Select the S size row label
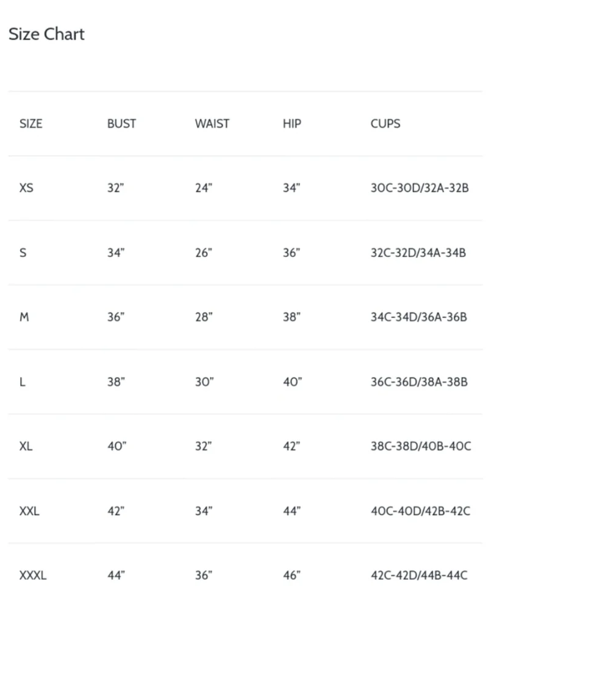 point(23,253)
